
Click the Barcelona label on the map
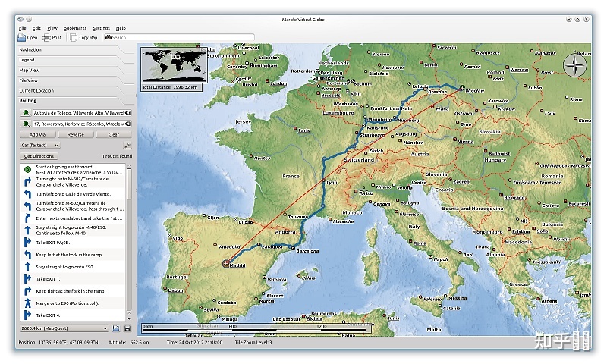(x=308, y=251)
